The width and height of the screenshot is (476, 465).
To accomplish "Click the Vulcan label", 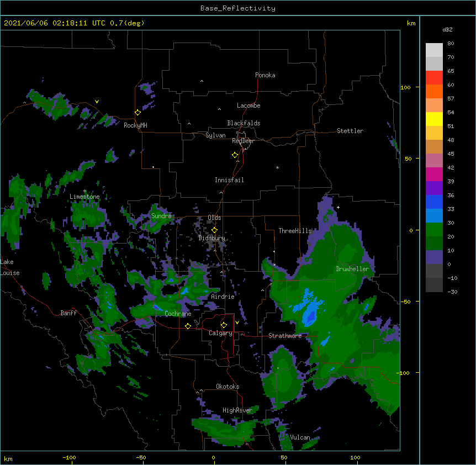I will 300,437.
